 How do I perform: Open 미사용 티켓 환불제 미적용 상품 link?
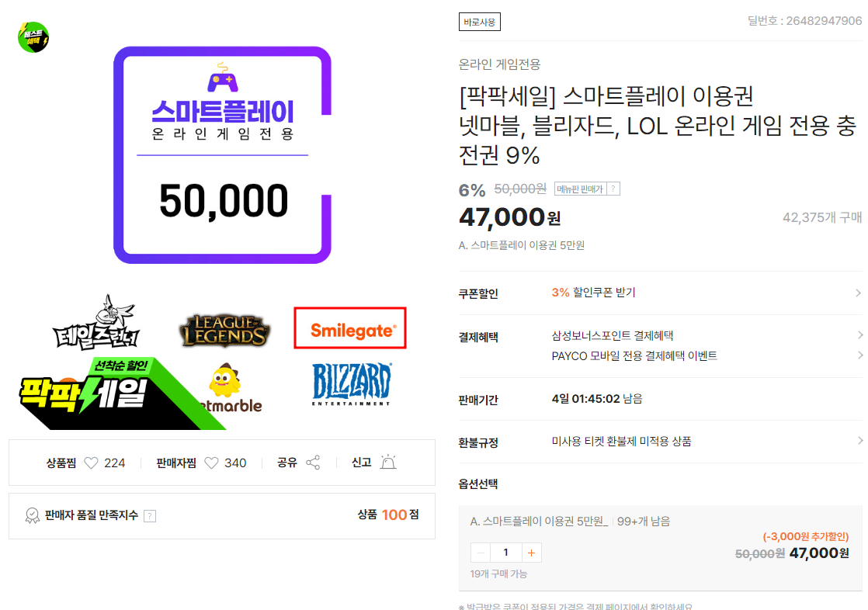(x=621, y=441)
